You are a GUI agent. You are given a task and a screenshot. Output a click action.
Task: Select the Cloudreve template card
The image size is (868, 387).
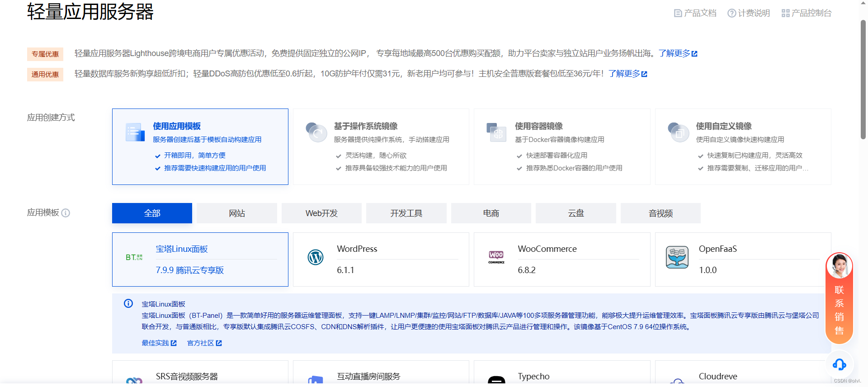point(743,372)
